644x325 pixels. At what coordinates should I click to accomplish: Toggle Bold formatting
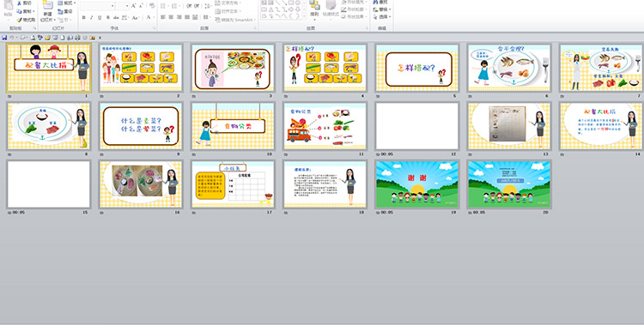(x=84, y=17)
